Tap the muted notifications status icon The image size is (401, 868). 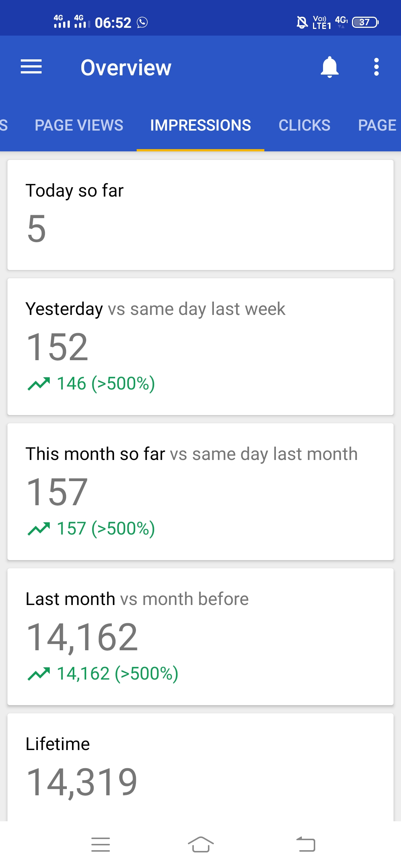(302, 22)
